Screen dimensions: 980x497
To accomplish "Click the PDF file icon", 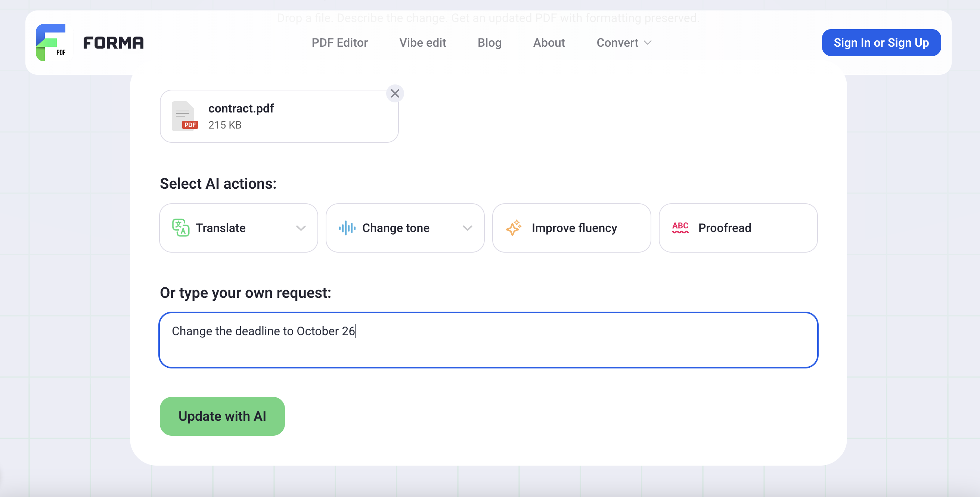I will [x=184, y=116].
